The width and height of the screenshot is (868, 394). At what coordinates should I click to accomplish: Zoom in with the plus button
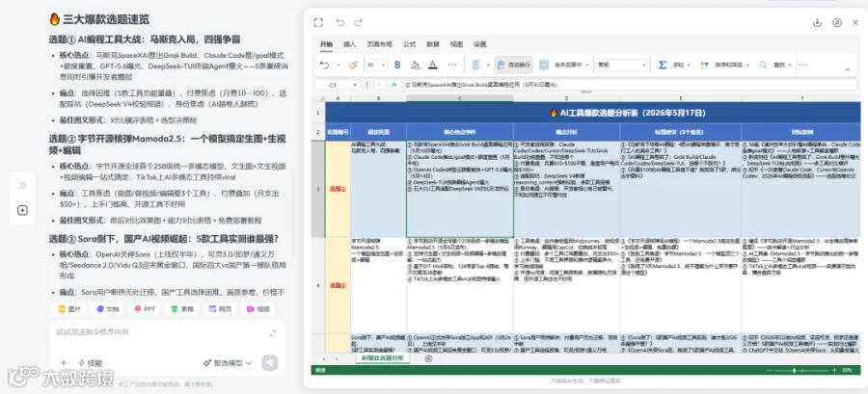tap(833, 370)
